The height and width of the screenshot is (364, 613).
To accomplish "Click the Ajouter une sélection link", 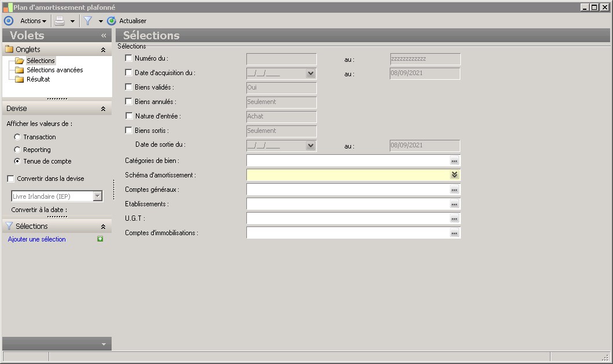I will (37, 239).
